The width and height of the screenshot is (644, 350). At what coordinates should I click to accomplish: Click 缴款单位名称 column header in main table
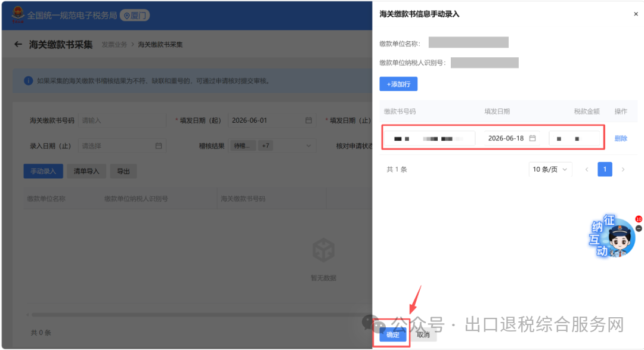47,199
